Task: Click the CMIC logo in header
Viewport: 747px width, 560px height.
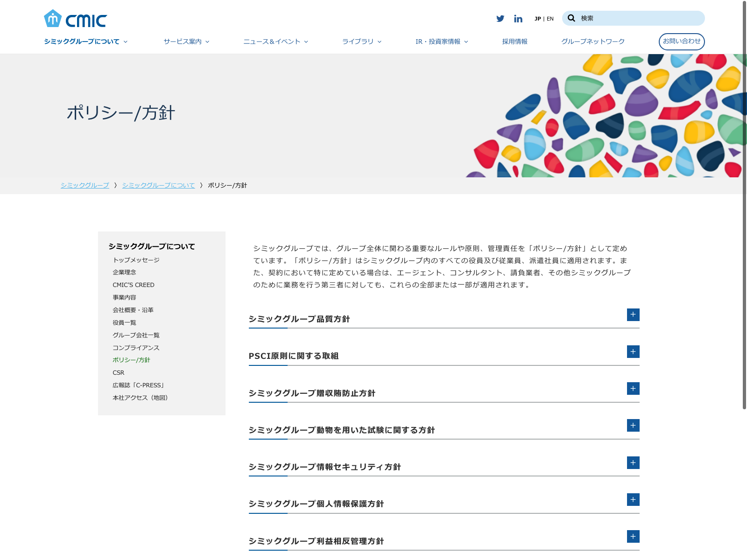Action: 75,19
